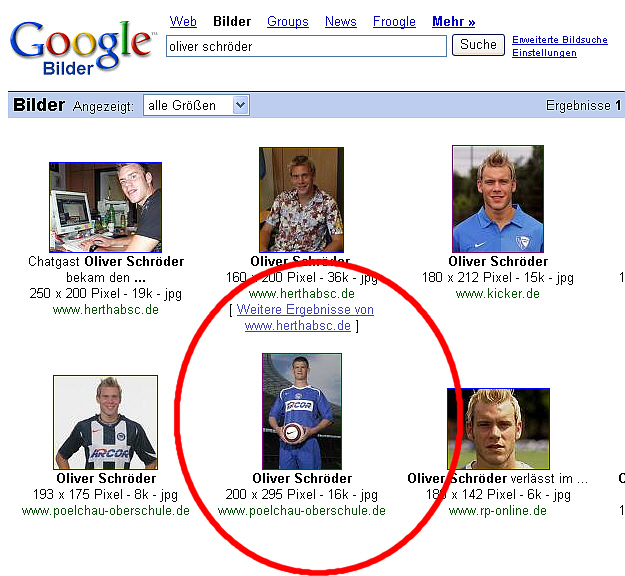Open kicker.de thumbnail with blue polo
Viewport: 625px width, 576px height.
click(498, 199)
